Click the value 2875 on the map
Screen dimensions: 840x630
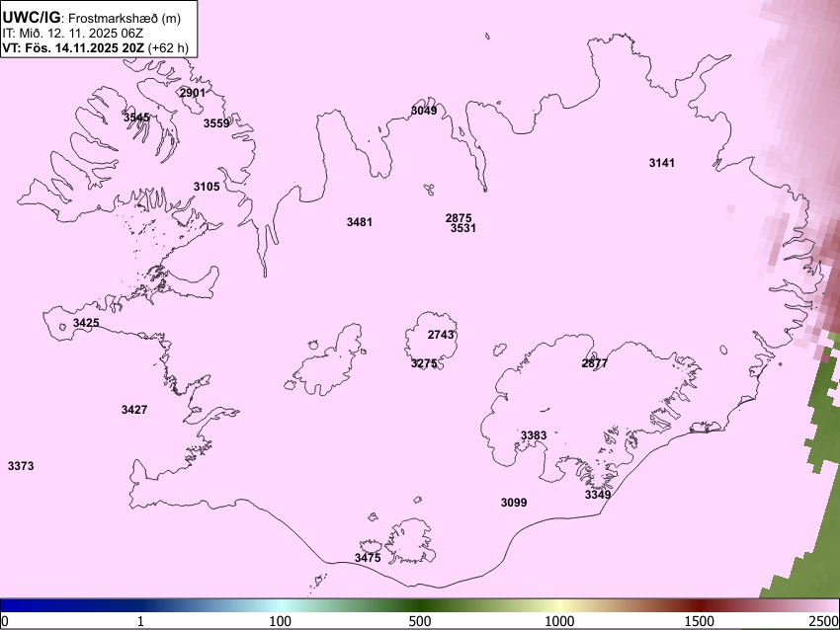[x=459, y=218]
